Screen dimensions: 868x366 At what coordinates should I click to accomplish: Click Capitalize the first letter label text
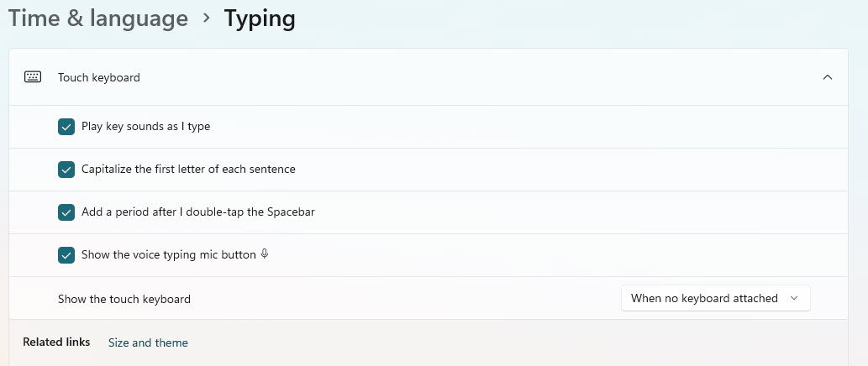(x=188, y=170)
